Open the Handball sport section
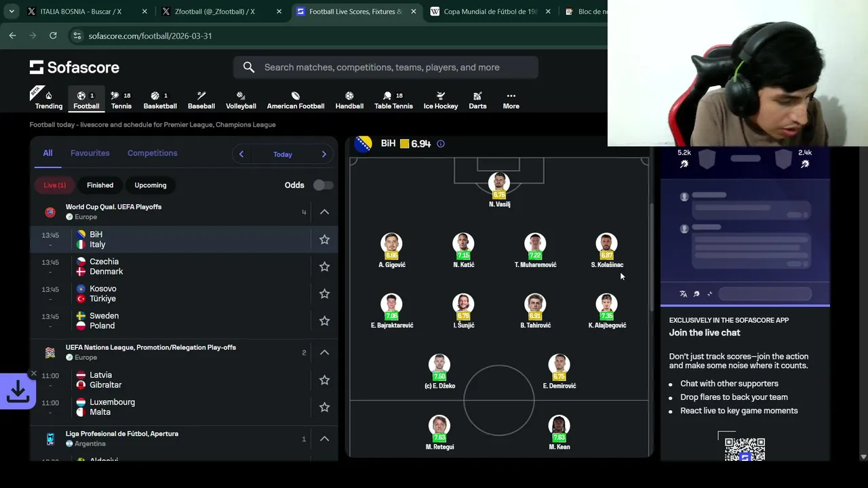 pyautogui.click(x=349, y=99)
